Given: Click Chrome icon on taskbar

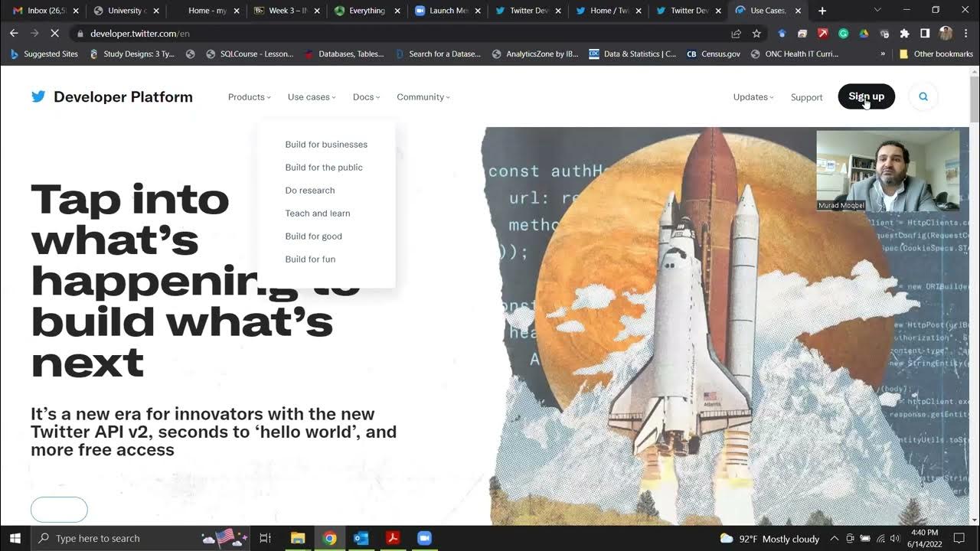Looking at the screenshot, I should tap(330, 538).
